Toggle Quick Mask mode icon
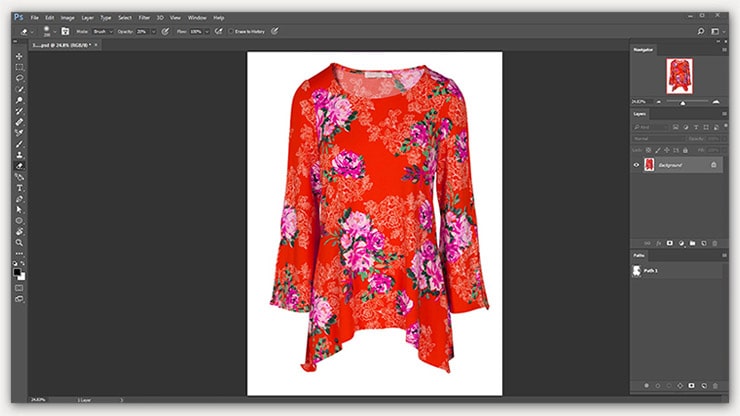 19,288
